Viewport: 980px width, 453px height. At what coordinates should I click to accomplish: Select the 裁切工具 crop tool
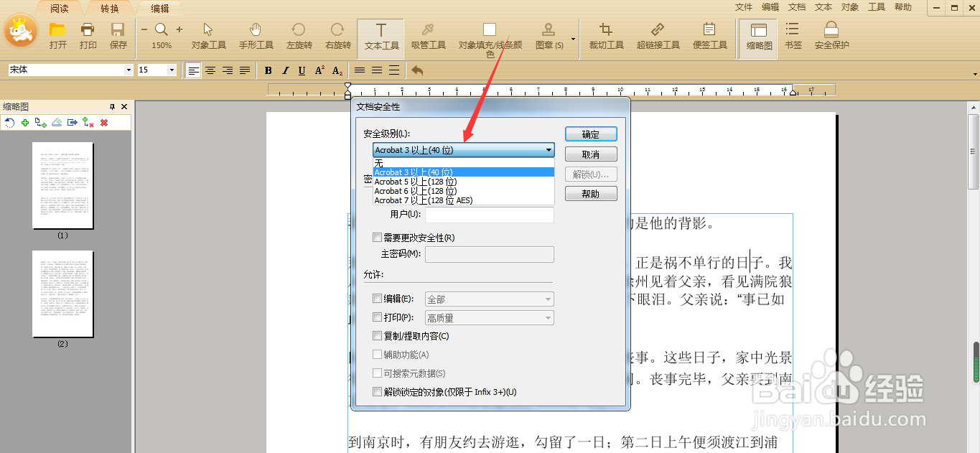(605, 37)
